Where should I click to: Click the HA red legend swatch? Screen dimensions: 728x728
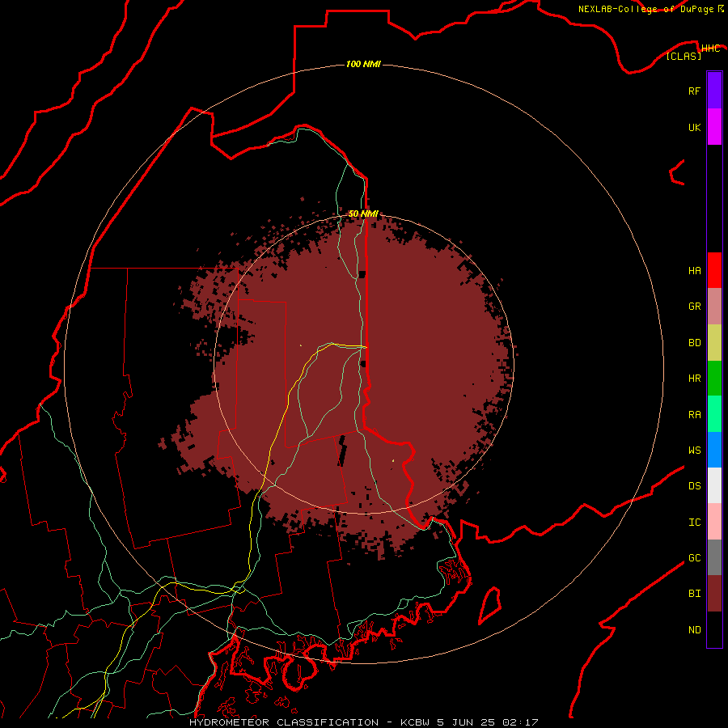point(714,270)
